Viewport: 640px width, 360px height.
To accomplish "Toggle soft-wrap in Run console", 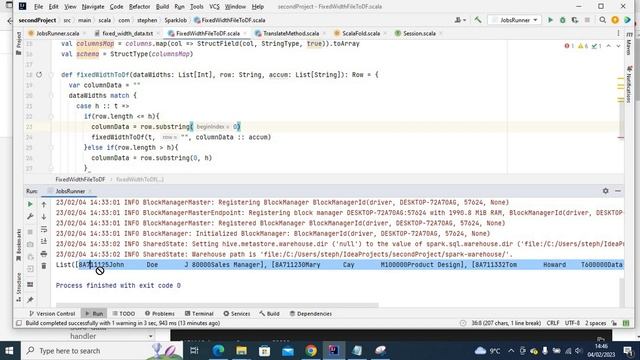I will coord(44,229).
